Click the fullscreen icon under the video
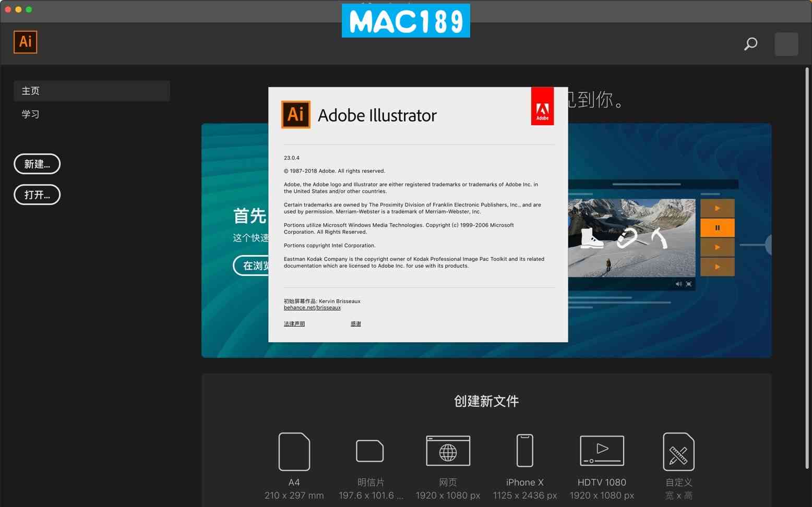Image resolution: width=812 pixels, height=507 pixels. 689,284
